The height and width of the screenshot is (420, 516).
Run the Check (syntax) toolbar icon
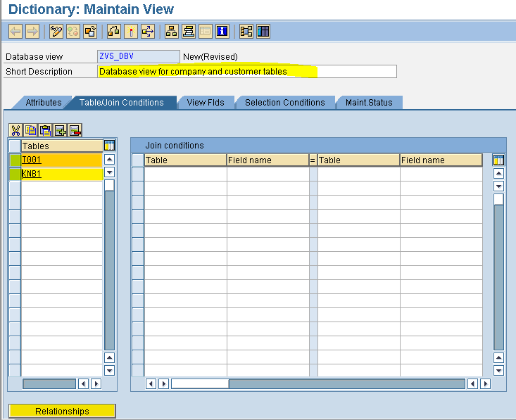(x=114, y=32)
